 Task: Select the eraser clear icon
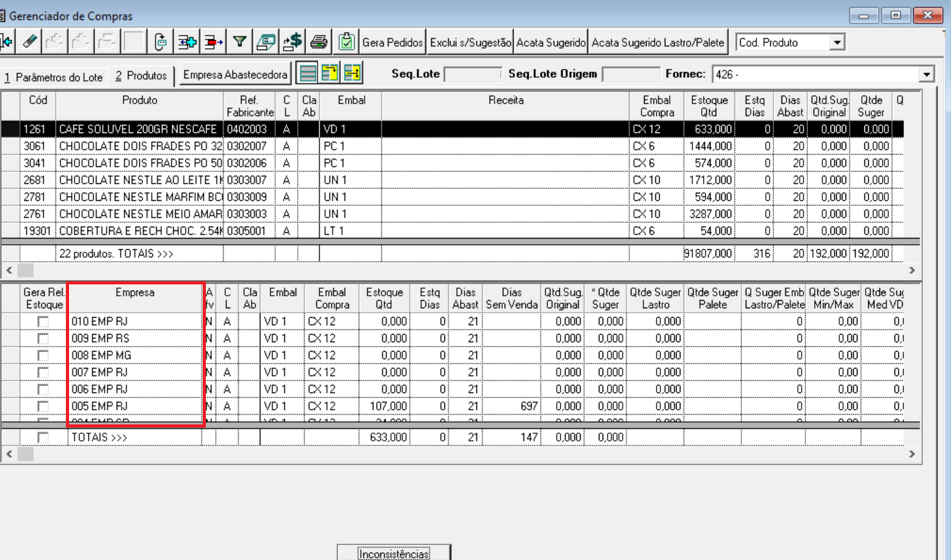(x=30, y=42)
